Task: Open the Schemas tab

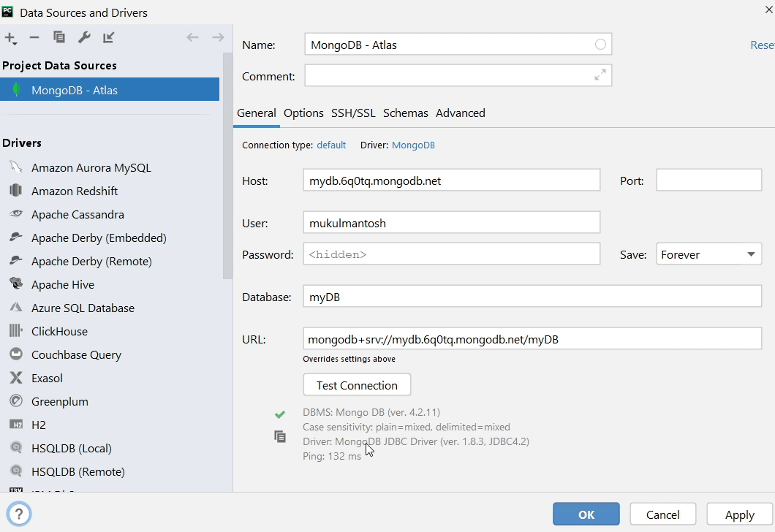Action: point(405,113)
